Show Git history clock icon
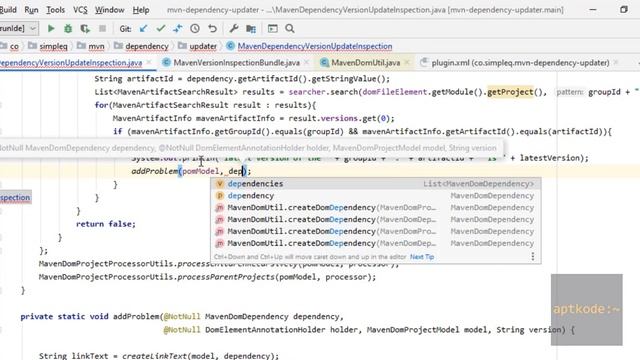 tap(195, 29)
